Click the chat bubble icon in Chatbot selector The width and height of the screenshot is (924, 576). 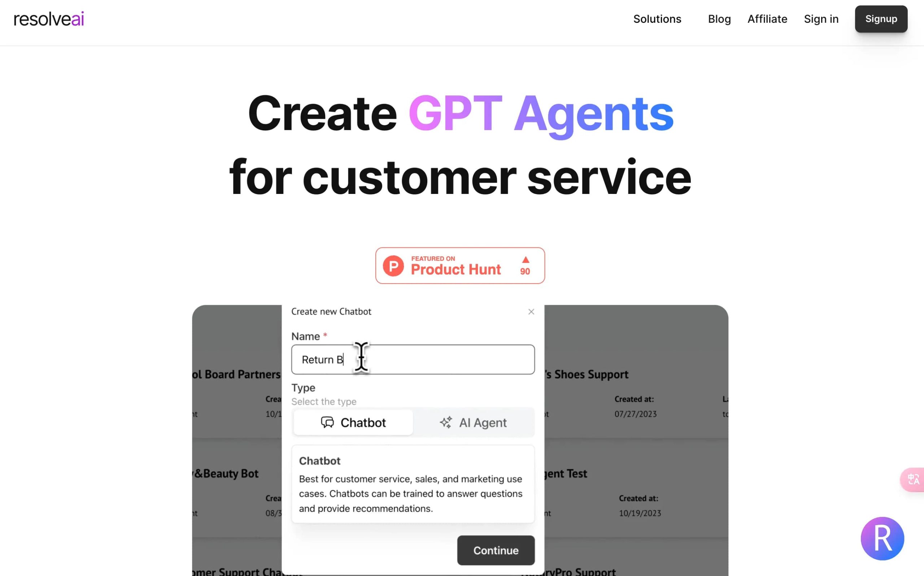coord(328,422)
